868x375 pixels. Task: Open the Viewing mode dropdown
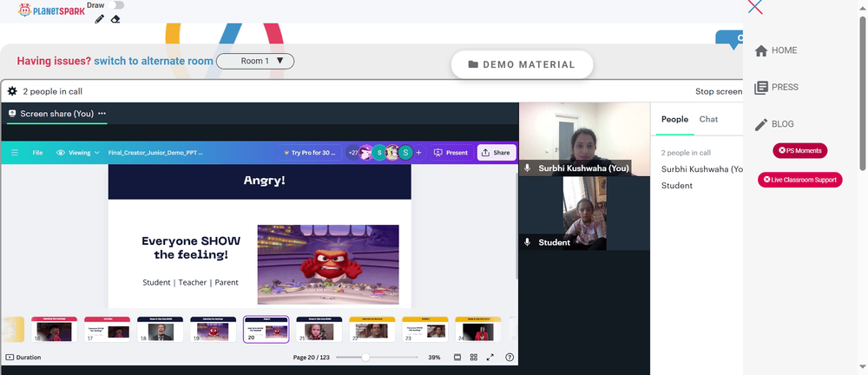pos(78,152)
